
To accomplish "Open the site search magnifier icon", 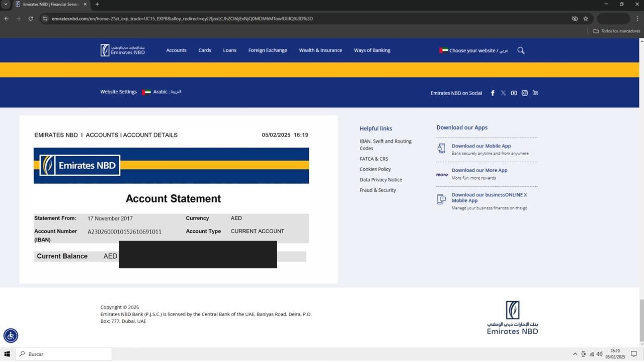I will (521, 50).
